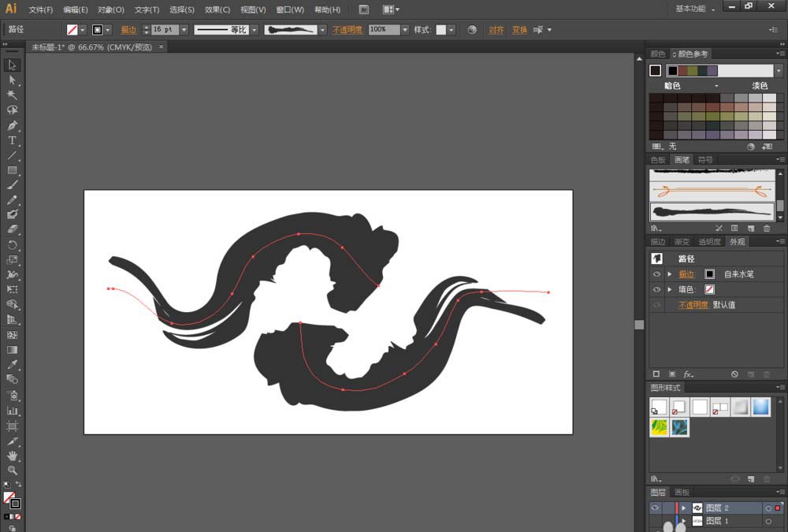Select the blue gradient graphic style swatch
The image size is (788, 532).
[761, 407]
